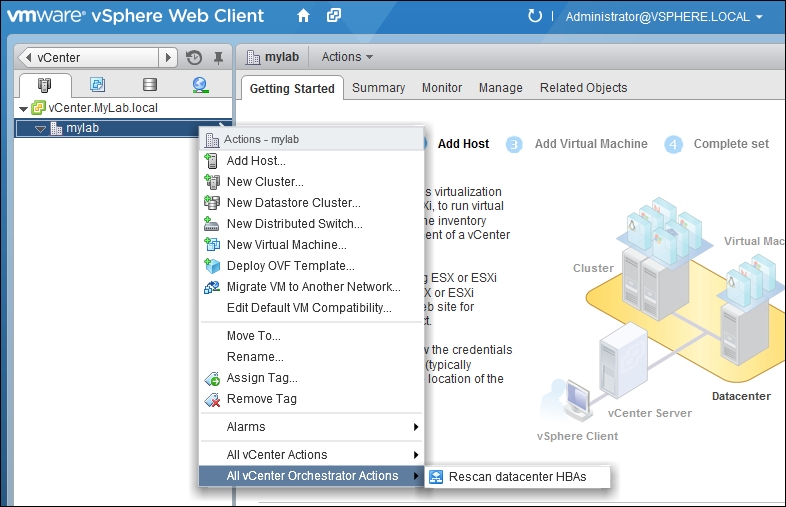786x507 pixels.
Task: Navigate forward with the vCenter right arrow
Action: coord(168,57)
